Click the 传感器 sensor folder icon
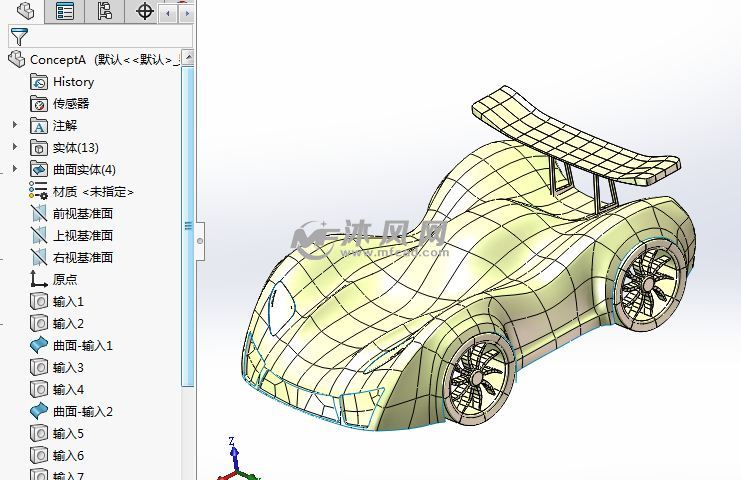The image size is (741, 480). [39, 103]
